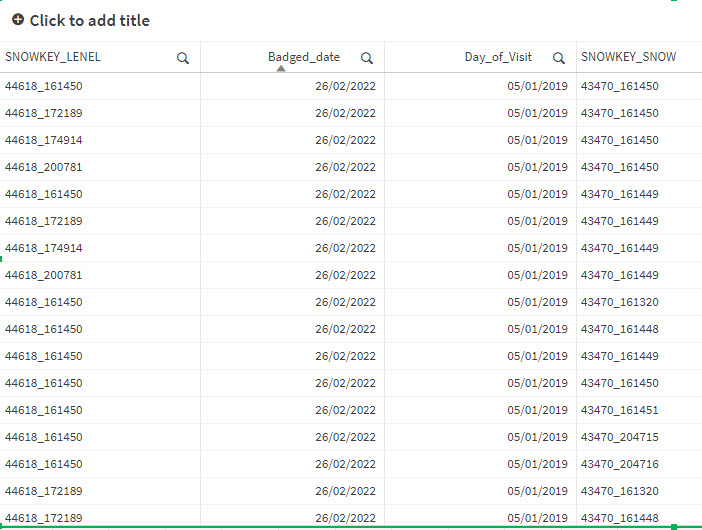The image size is (702, 530).
Task: Click the sort arrow under Badged_date
Action: [x=281, y=69]
